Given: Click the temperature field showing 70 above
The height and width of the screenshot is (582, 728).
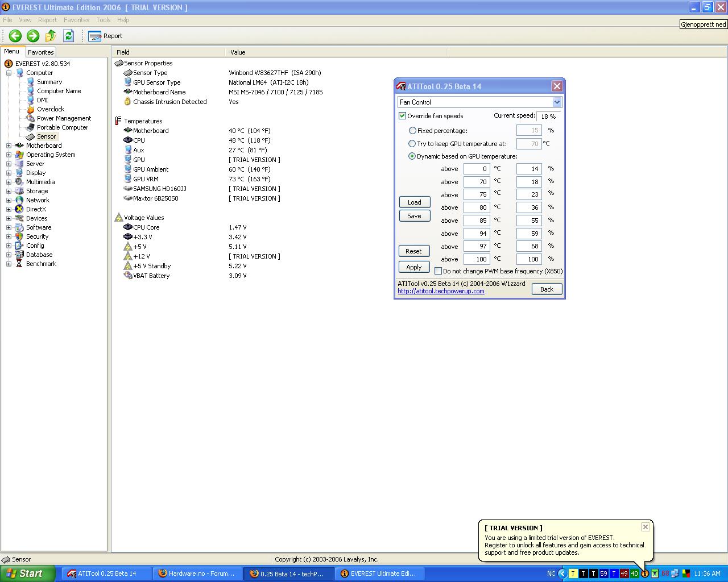Looking at the screenshot, I should pos(477,182).
